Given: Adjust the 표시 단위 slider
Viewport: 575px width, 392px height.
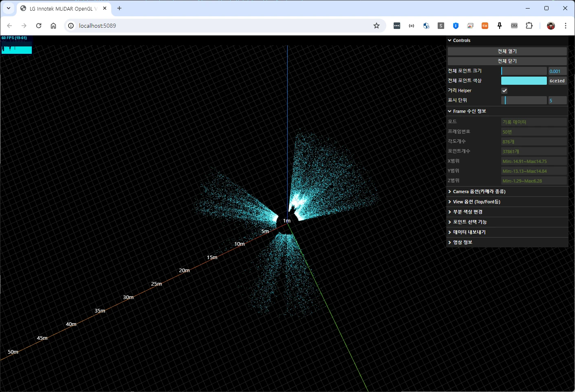Looking at the screenshot, I should (524, 100).
